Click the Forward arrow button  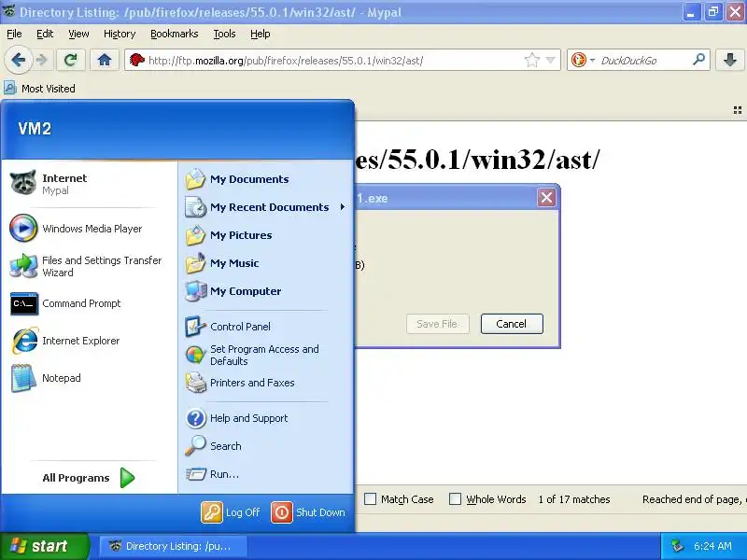point(42,60)
